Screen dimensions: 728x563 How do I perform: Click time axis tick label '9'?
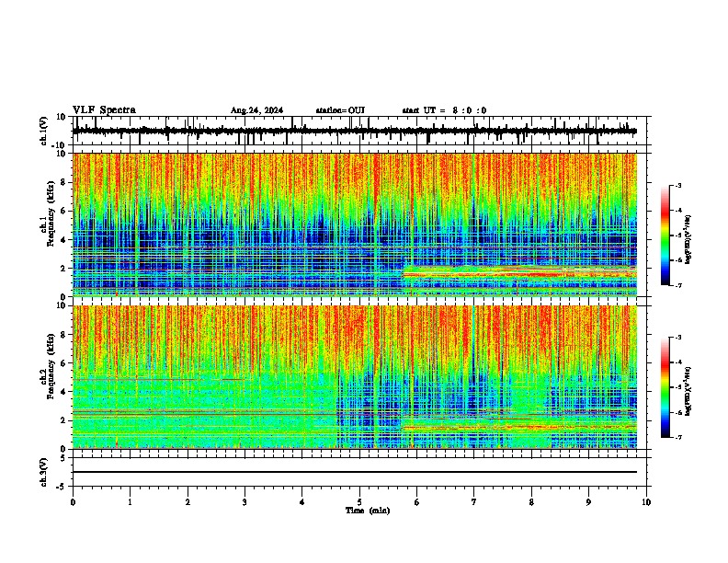588,502
